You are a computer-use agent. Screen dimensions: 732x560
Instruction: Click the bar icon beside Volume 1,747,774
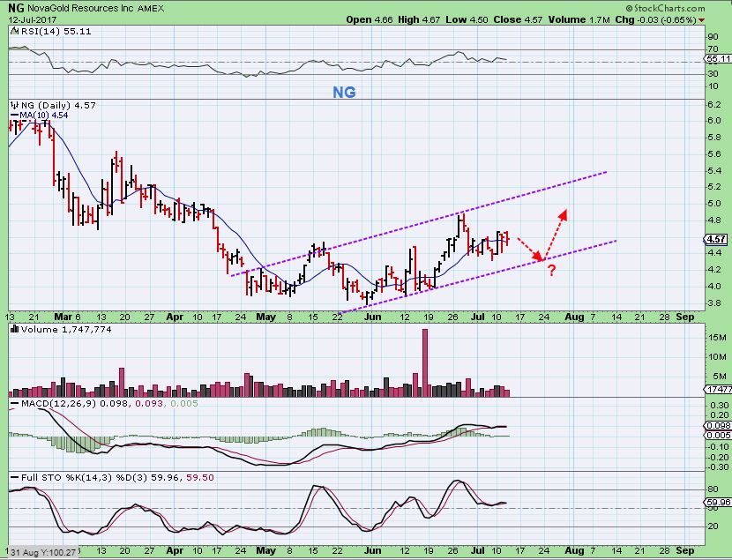[14, 329]
